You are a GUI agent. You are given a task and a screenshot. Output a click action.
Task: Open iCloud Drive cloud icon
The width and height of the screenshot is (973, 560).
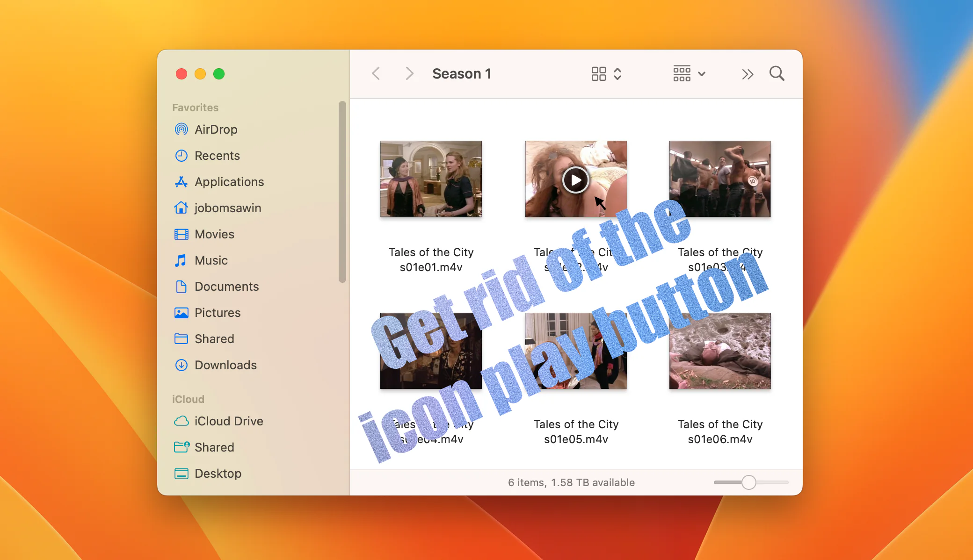pos(181,421)
